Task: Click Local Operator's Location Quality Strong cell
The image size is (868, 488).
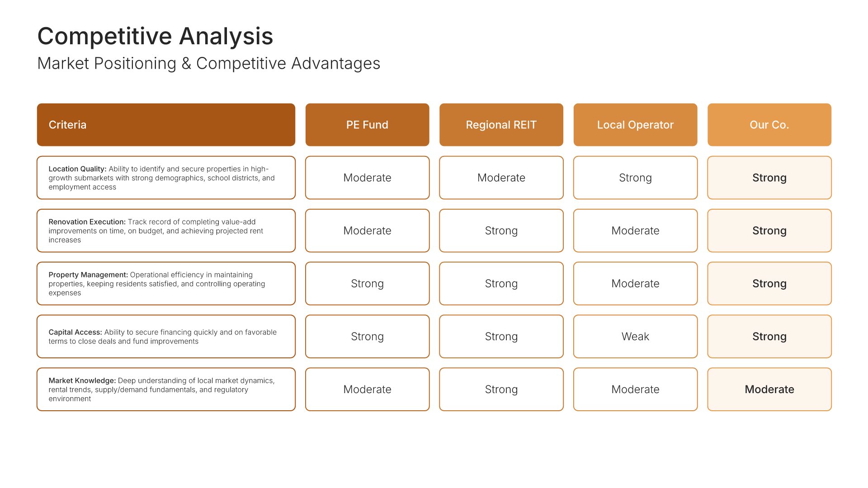Action: tap(635, 178)
